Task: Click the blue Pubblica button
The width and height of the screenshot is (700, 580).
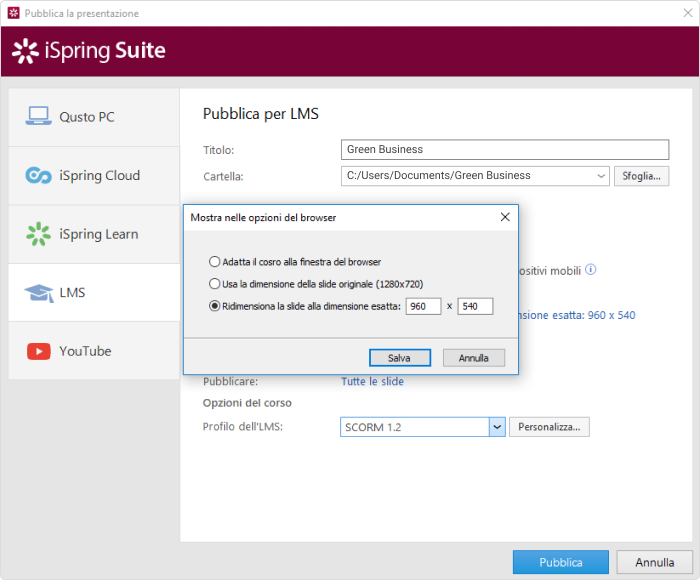Action: pyautogui.click(x=561, y=562)
